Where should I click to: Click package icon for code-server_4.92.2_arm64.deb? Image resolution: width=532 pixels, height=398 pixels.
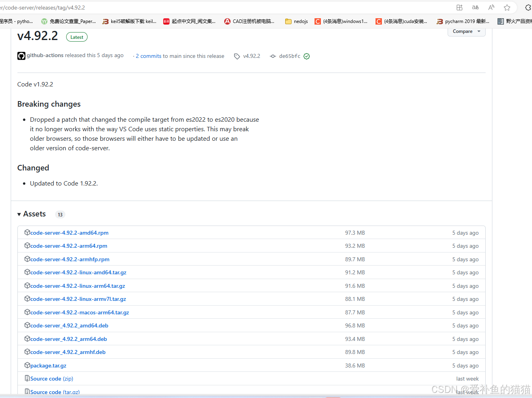click(x=27, y=339)
